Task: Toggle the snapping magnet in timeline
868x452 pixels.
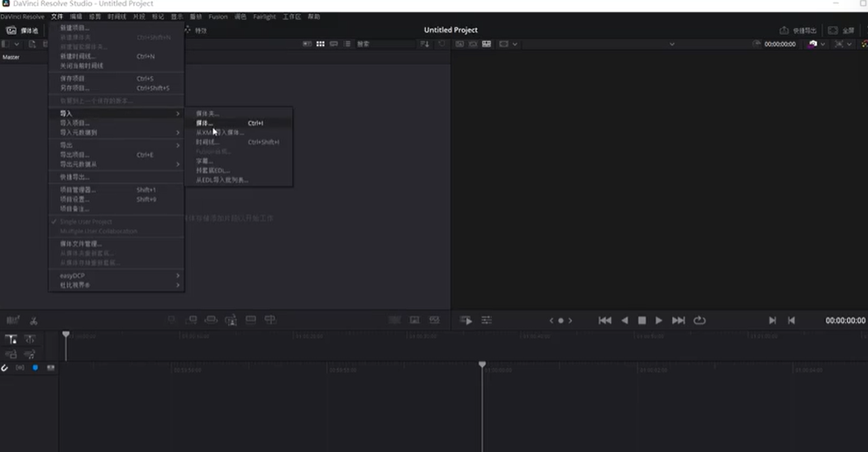Action: (x=4, y=368)
